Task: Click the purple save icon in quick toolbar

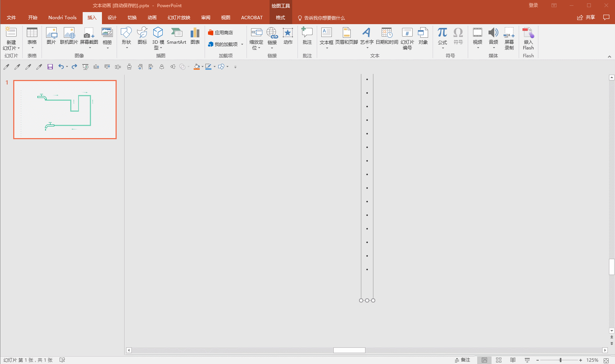Action: pos(50,67)
